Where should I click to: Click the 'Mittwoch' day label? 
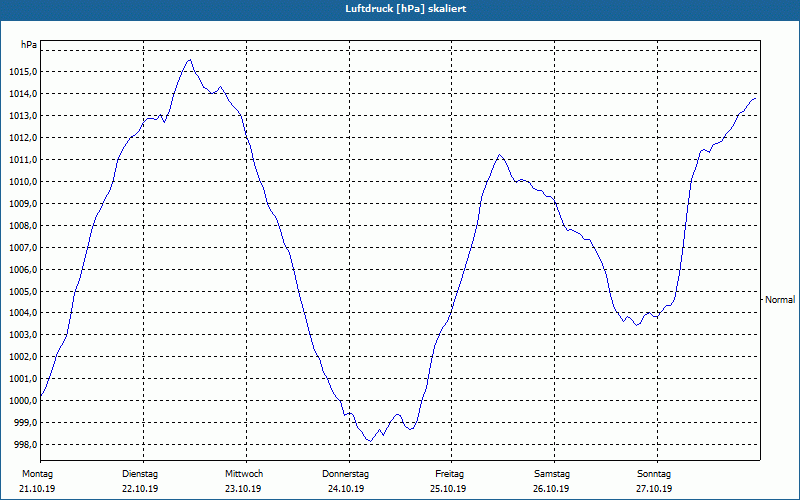(244, 474)
